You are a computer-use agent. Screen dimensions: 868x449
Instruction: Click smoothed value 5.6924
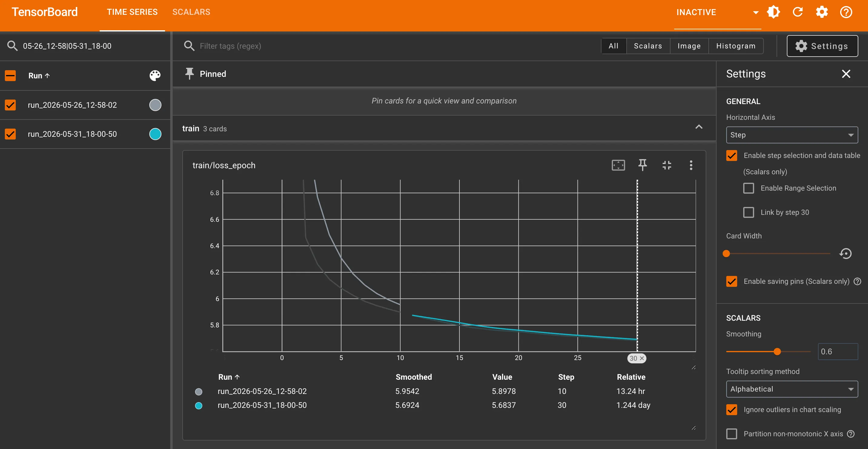click(x=407, y=405)
